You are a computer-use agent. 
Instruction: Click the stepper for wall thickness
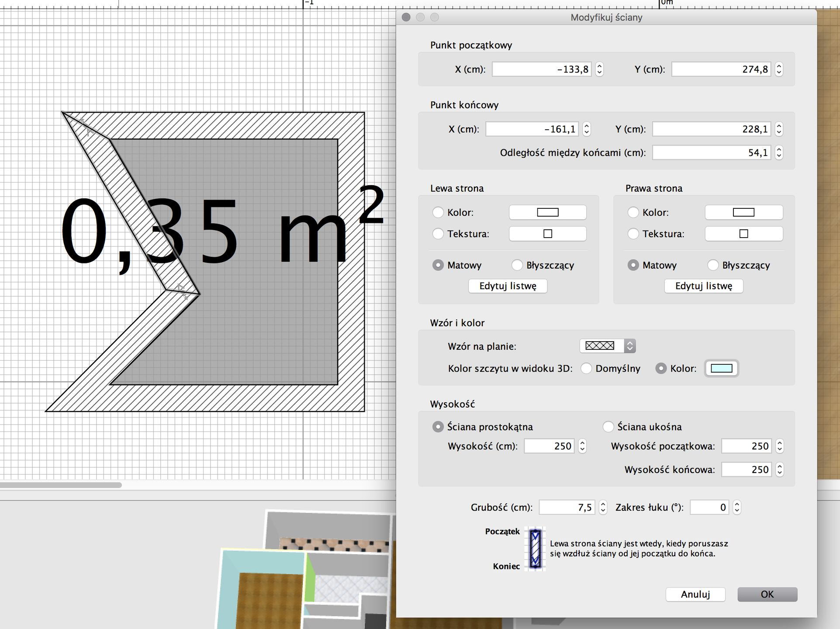point(603,507)
